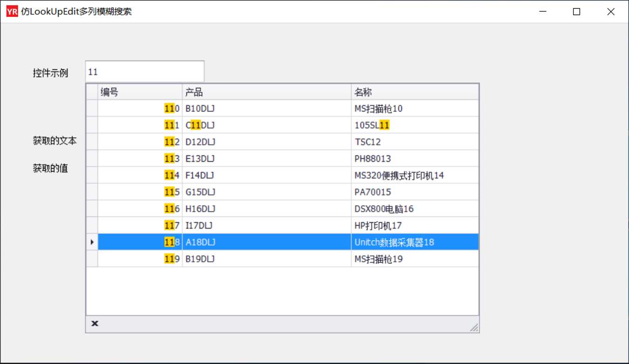Select cell with 编号 117
This screenshot has height=364, width=629.
(x=140, y=226)
